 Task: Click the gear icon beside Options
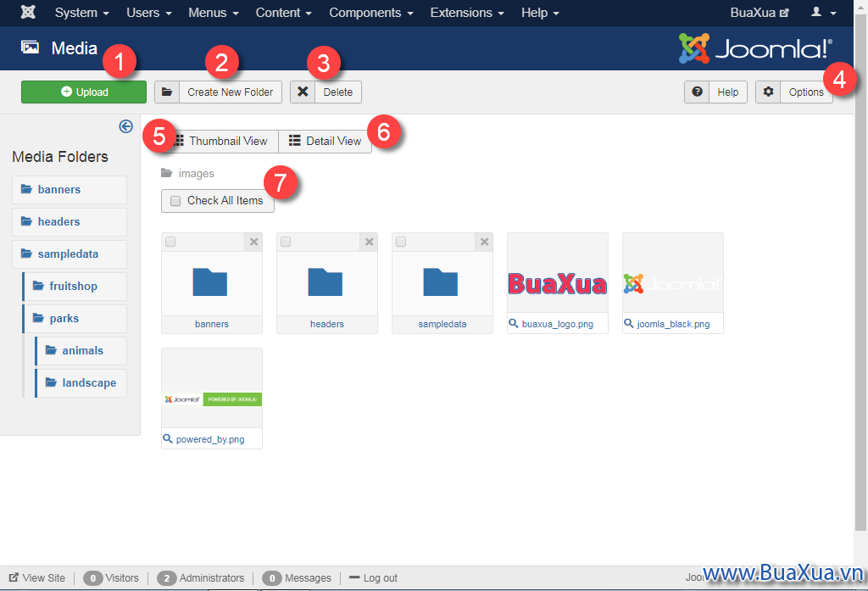point(768,92)
